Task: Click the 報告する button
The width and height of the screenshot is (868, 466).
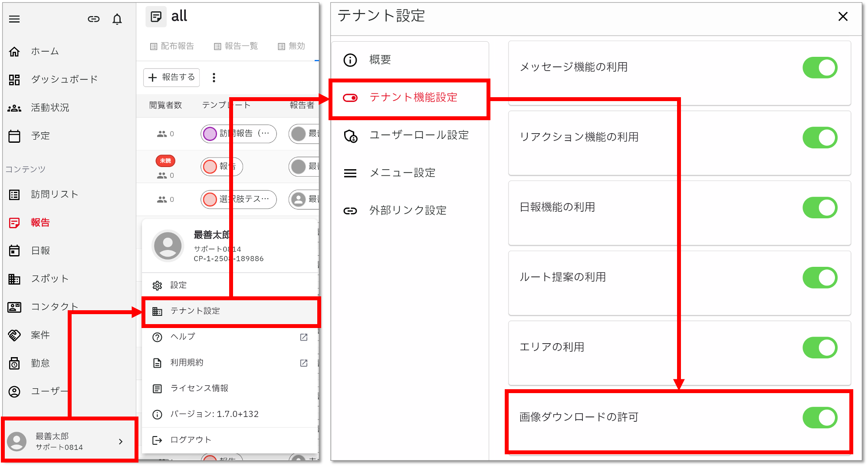Action: (171, 78)
